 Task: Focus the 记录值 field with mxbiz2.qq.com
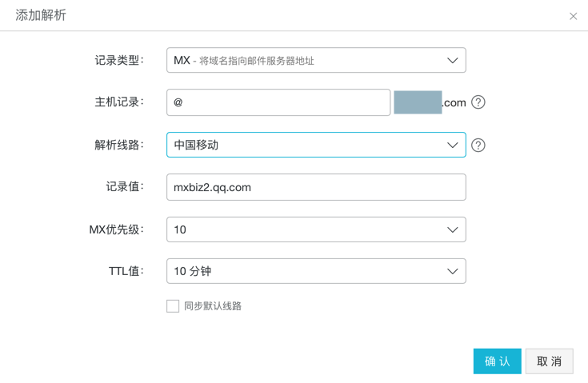pyautogui.click(x=316, y=188)
